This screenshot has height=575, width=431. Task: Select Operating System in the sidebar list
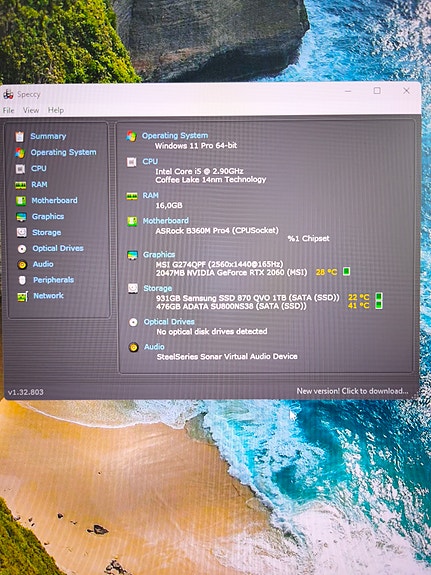(x=63, y=152)
